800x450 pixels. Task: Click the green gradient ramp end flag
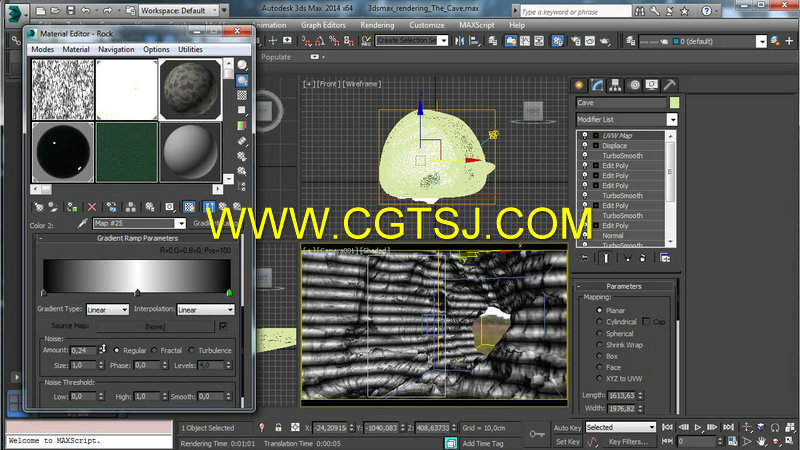click(230, 293)
